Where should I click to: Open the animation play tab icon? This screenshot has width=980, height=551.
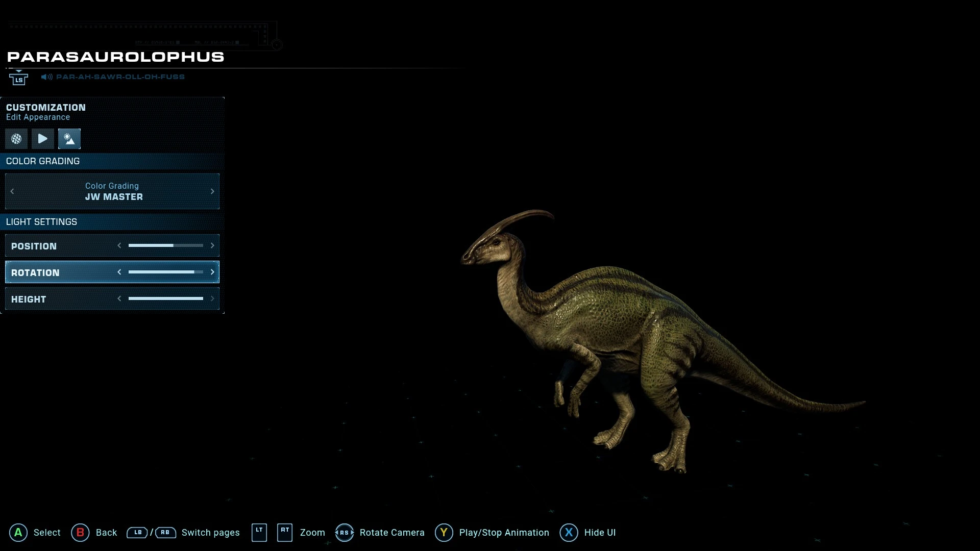coord(43,139)
